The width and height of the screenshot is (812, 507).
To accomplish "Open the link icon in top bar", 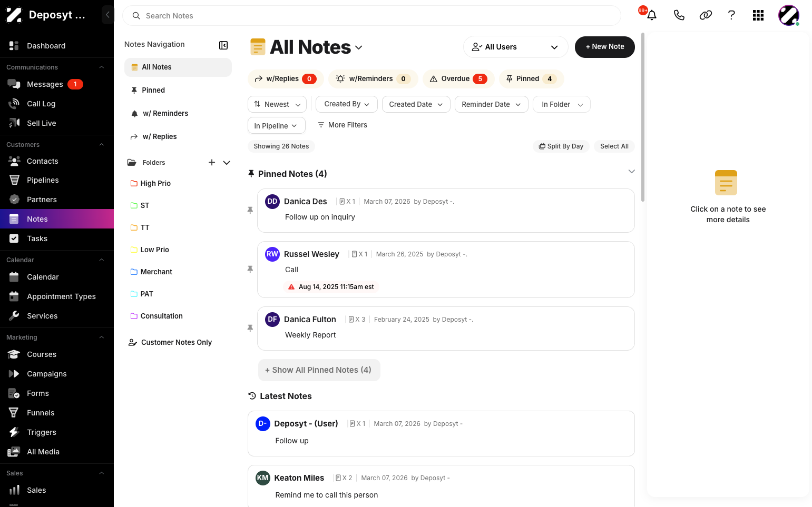I will (706, 15).
